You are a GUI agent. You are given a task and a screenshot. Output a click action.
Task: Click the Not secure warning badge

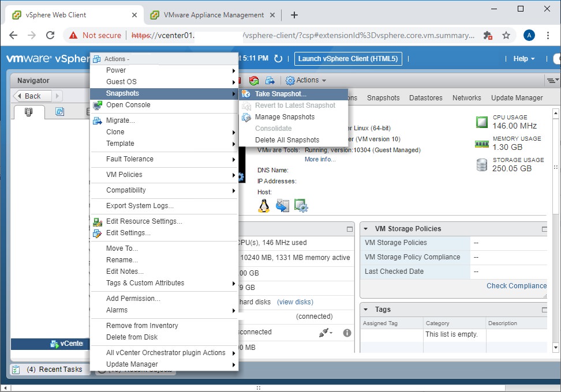tap(95, 35)
